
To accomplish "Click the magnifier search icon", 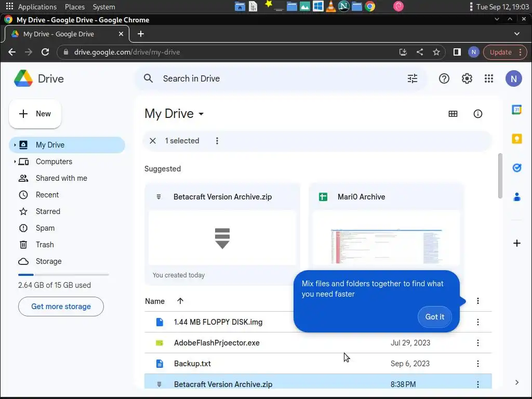I will tap(148, 79).
